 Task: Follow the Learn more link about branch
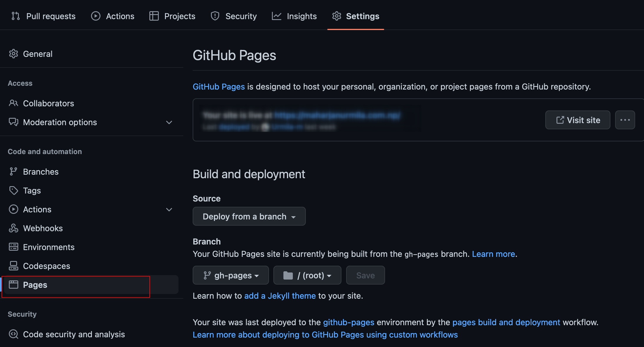[x=493, y=254]
